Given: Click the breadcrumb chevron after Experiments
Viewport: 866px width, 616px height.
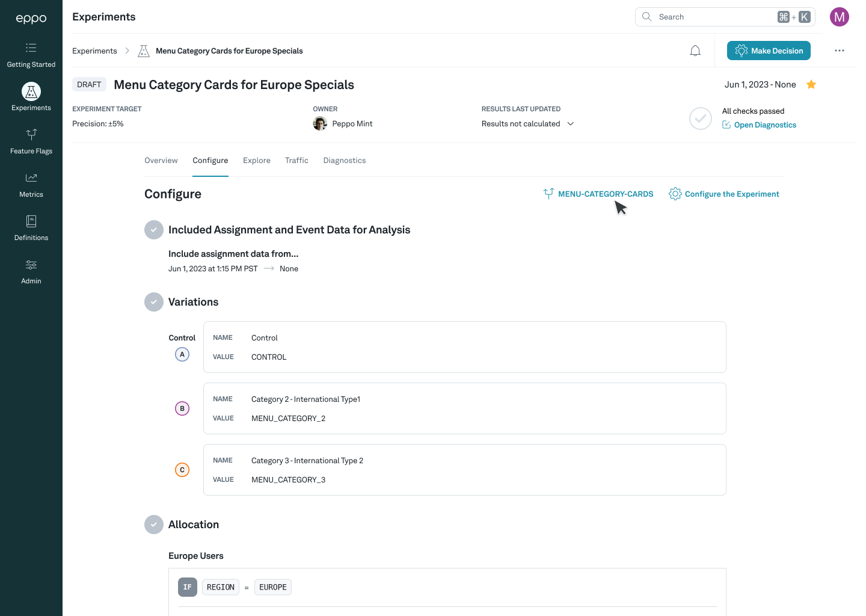Looking at the screenshot, I should 127,51.
